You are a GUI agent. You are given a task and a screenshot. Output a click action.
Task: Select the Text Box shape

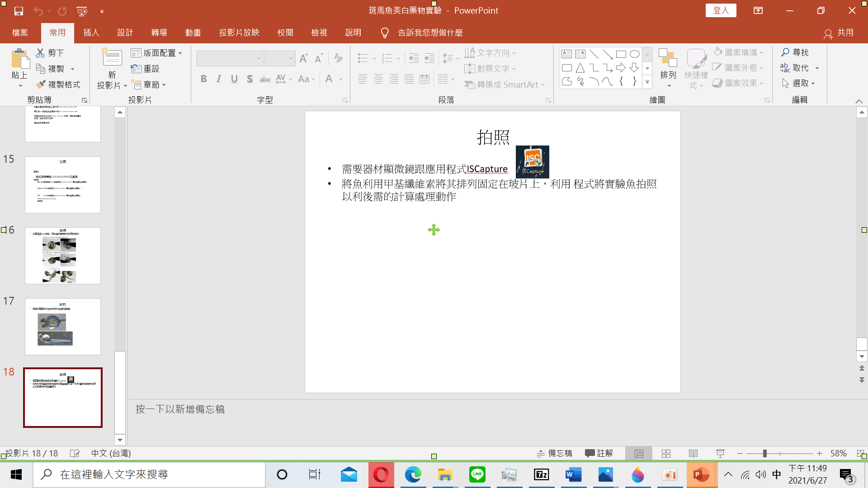(566, 54)
